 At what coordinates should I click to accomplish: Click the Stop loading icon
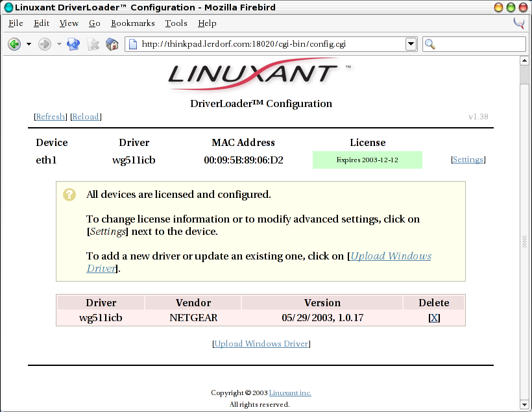tap(93, 44)
